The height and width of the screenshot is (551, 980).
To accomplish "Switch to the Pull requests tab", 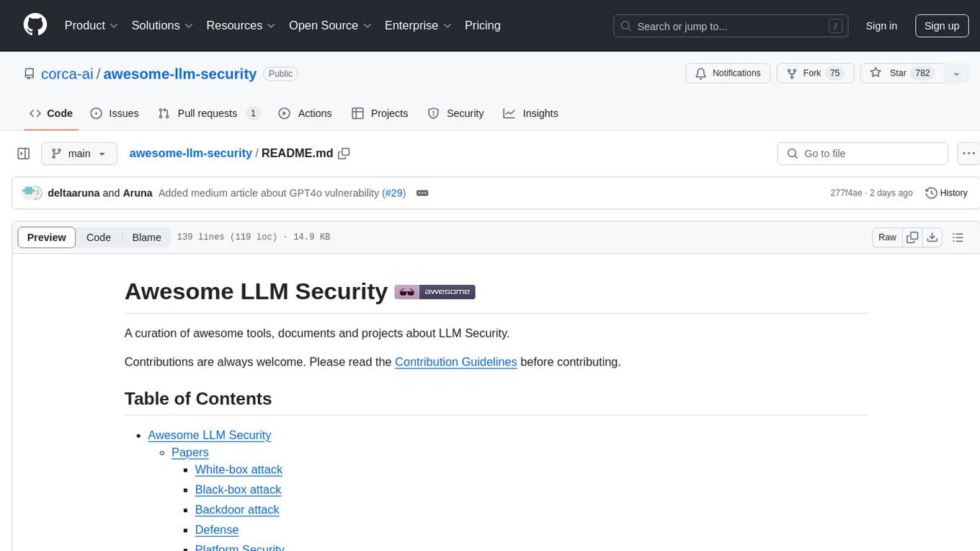I will (x=209, y=113).
